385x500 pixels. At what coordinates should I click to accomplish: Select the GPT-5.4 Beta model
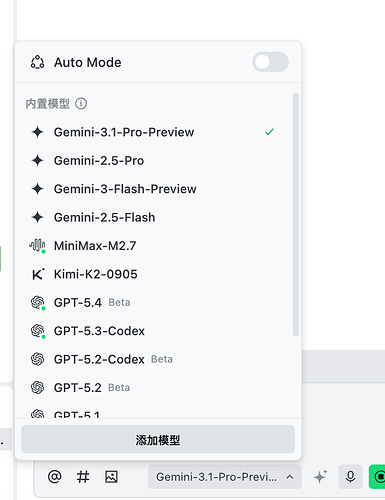pyautogui.click(x=155, y=303)
